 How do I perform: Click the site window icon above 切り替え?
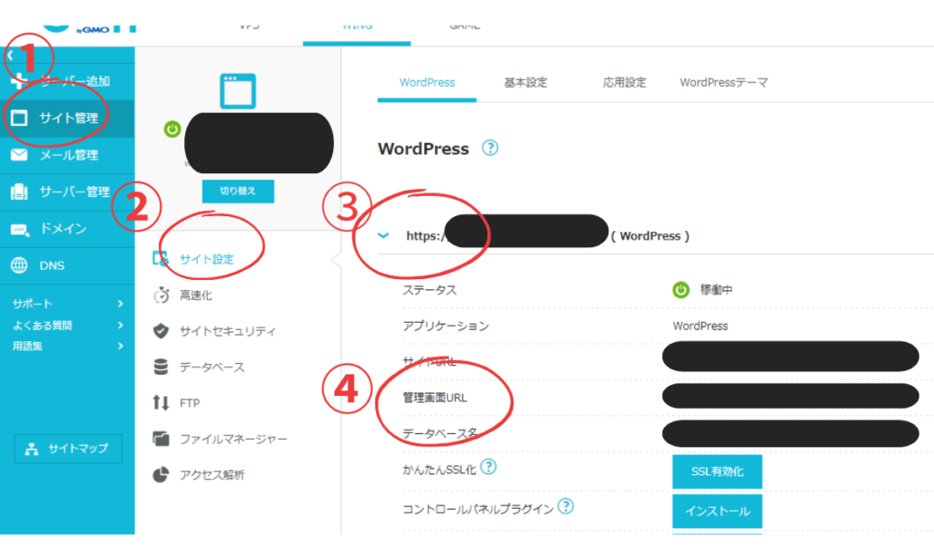(238, 90)
